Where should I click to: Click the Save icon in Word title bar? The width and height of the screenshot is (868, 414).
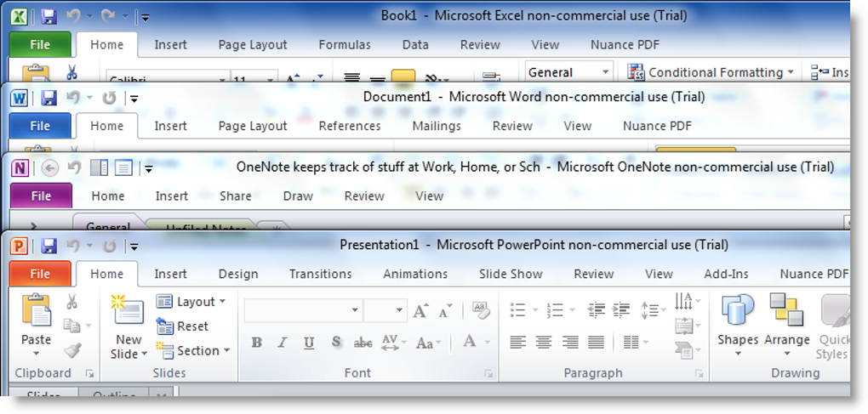49,99
